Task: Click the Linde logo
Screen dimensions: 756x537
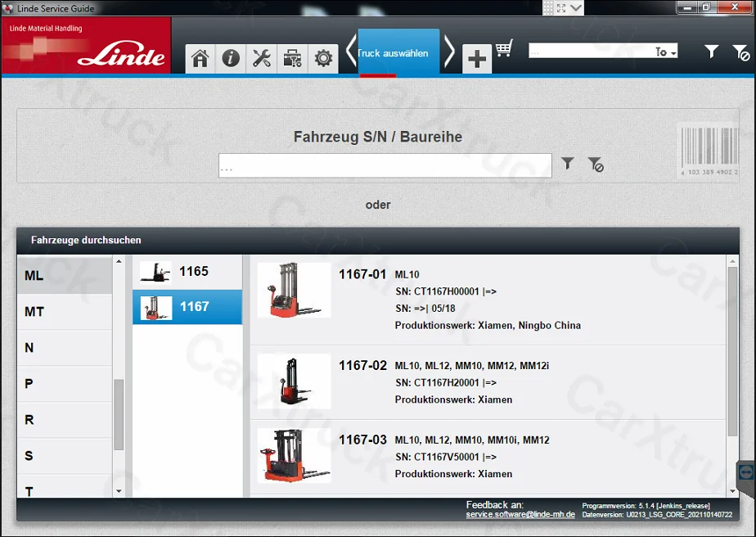Action: (x=121, y=53)
